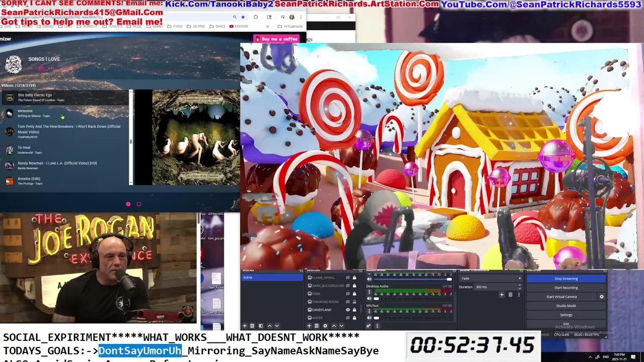This screenshot has width=644, height=362.
Task: Open transition properties dots menu
Action: (x=519, y=295)
